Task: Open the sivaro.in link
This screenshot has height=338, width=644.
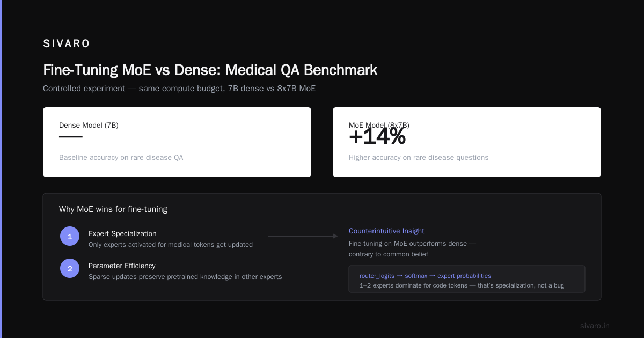Action: (595, 326)
